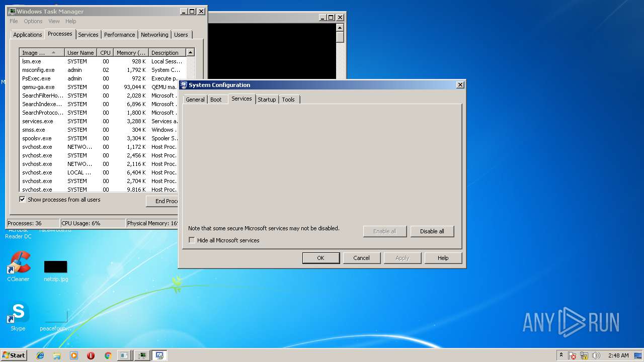Screen dimensions: 644x362
Task: Open Opera browser from the taskbar
Action: click(91, 355)
